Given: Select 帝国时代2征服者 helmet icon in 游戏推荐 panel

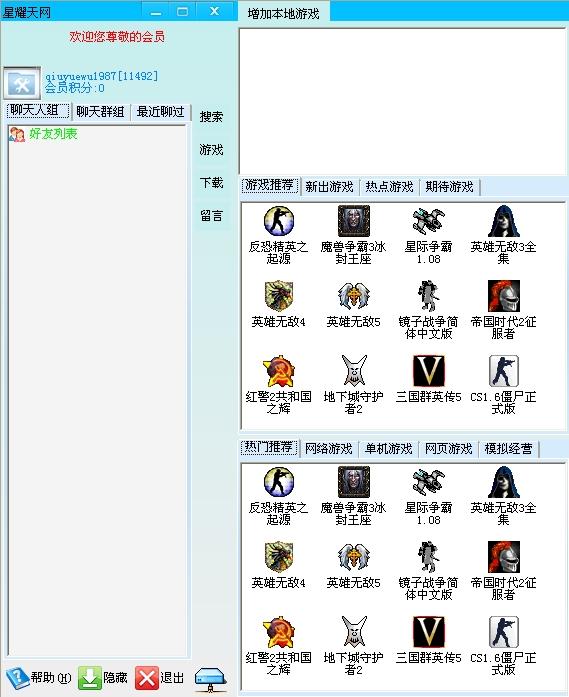Looking at the screenshot, I should click(x=503, y=296).
